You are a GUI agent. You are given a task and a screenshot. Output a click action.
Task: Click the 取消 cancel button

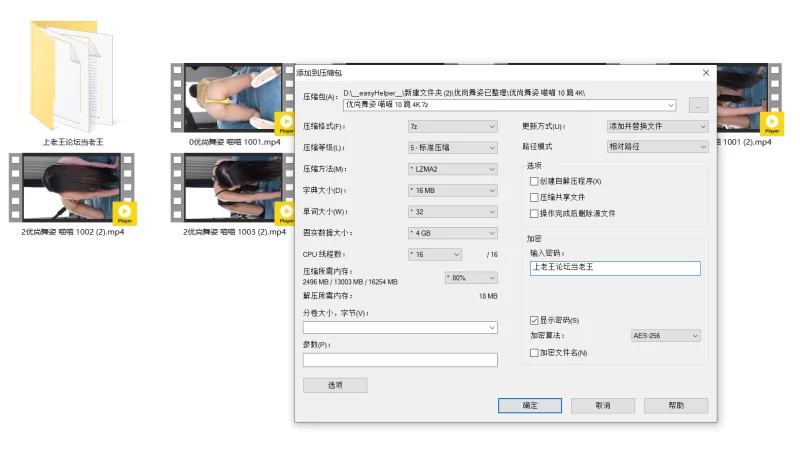(603, 405)
